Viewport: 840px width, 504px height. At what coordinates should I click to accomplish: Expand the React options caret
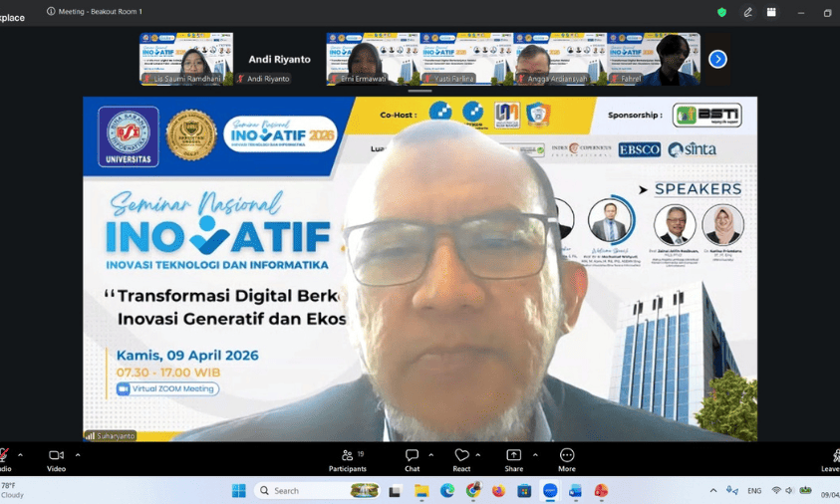pos(478,454)
